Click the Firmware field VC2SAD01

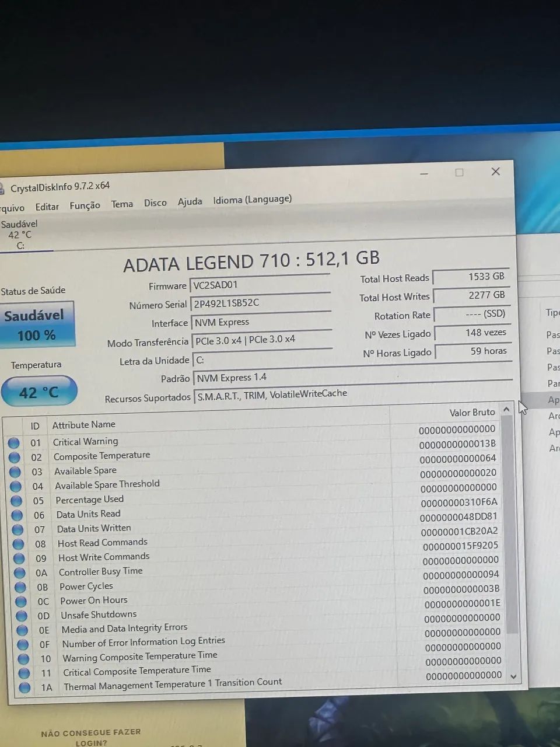click(x=260, y=285)
